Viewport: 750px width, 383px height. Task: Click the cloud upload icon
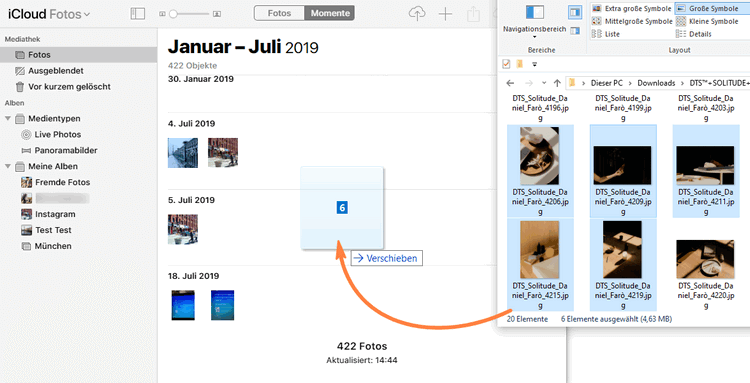pos(417,14)
